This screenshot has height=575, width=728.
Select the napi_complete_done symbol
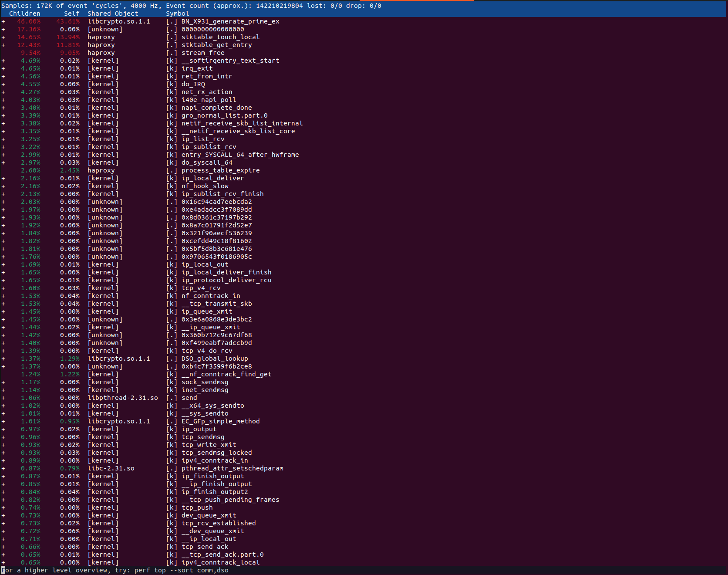tap(217, 108)
